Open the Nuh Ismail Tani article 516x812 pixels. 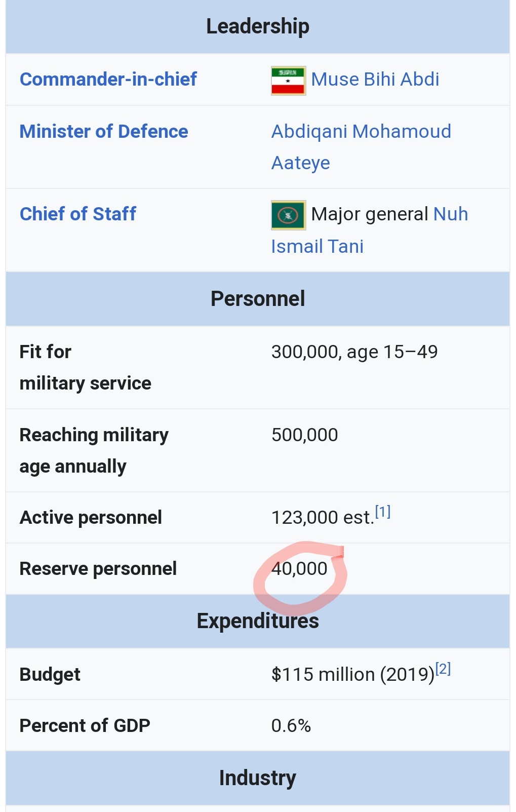(x=370, y=230)
